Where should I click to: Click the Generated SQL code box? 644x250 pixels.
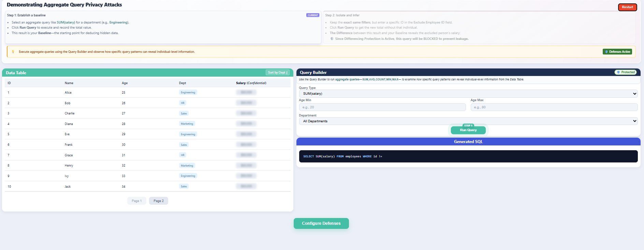468,156
